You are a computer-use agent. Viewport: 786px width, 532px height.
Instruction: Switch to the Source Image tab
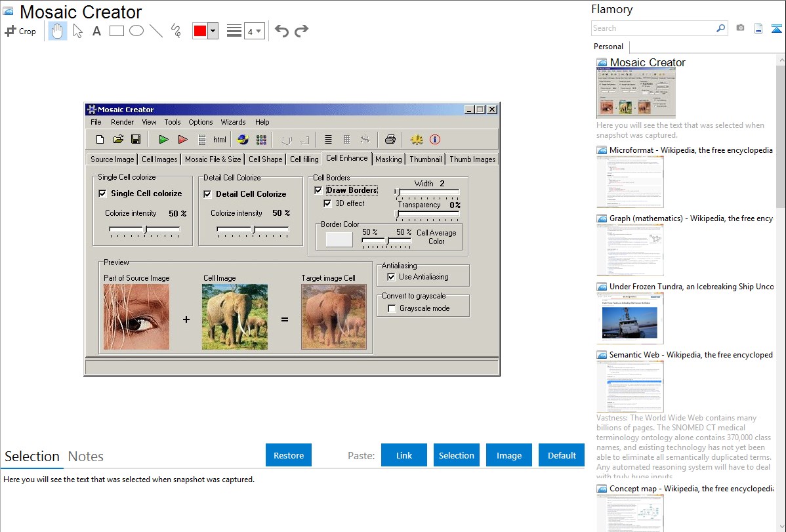[112, 159]
